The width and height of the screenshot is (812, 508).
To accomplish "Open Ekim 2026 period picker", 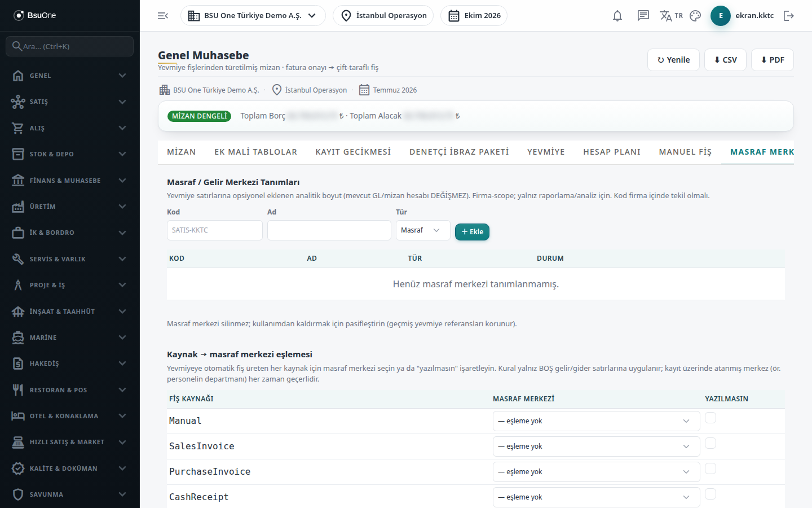I will point(474,16).
